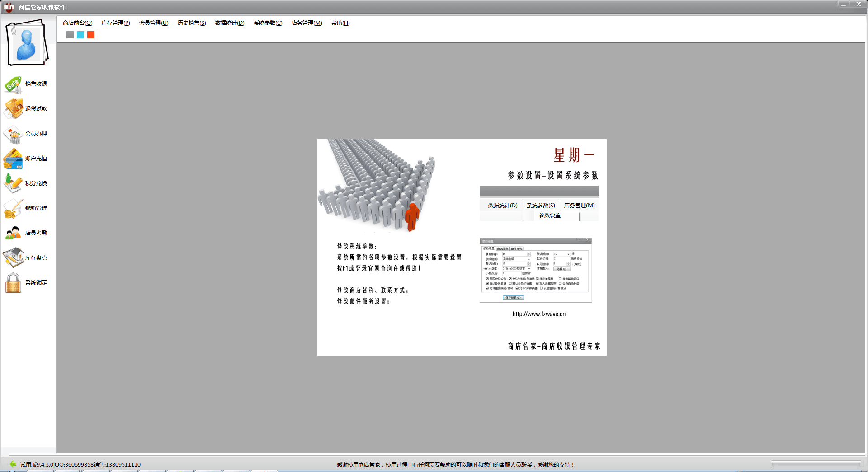The height and width of the screenshot is (472, 868).
Task: Open 店员考勤 staff attendance icon
Action: [x=14, y=233]
